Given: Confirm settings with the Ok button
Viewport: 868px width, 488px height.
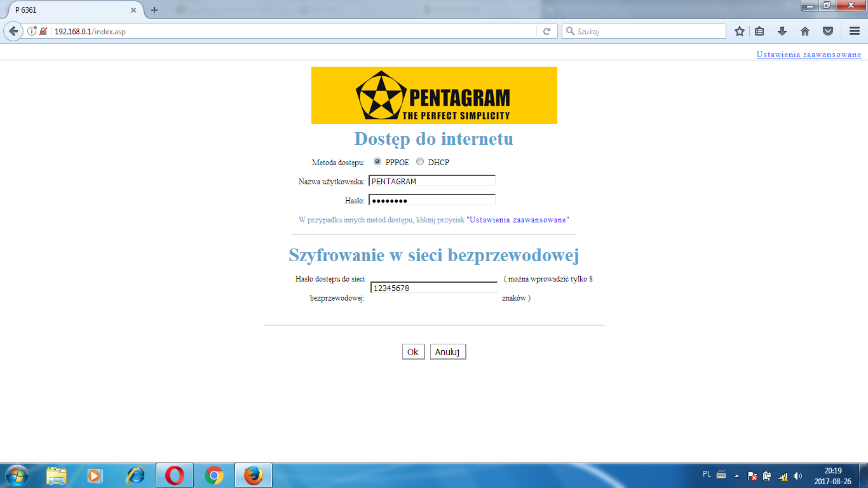Looking at the screenshot, I should point(413,352).
